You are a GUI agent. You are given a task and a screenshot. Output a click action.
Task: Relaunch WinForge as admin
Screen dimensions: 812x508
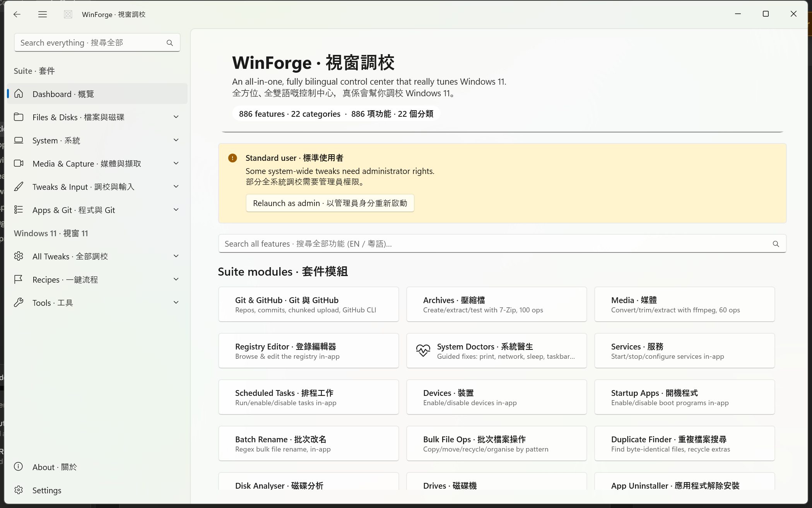tap(330, 203)
